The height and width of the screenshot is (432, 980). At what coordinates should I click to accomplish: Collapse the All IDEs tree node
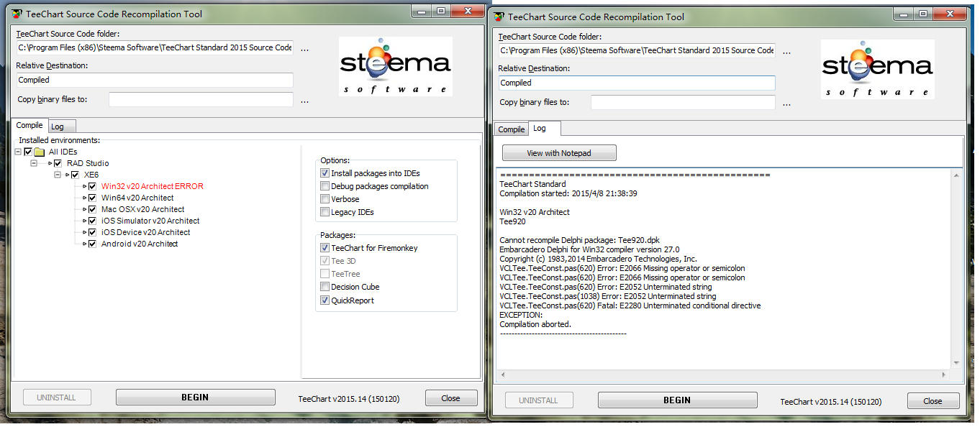[x=17, y=152]
